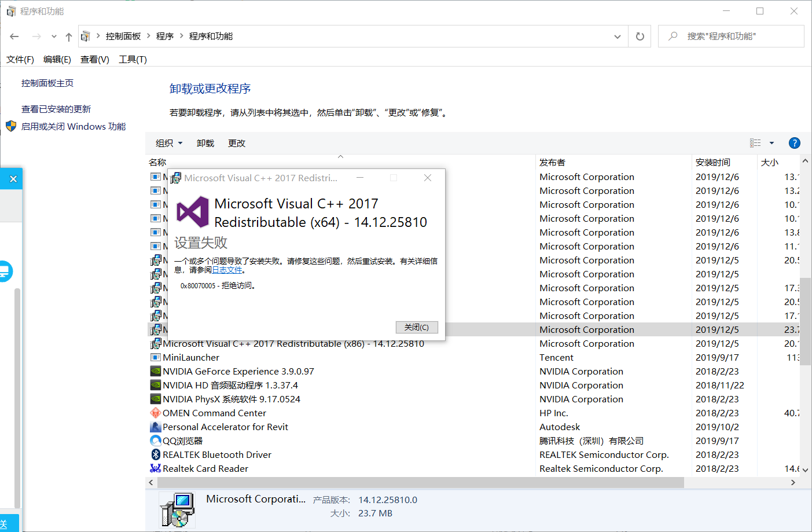
Task: Open help with the question mark icon
Action: tap(795, 143)
